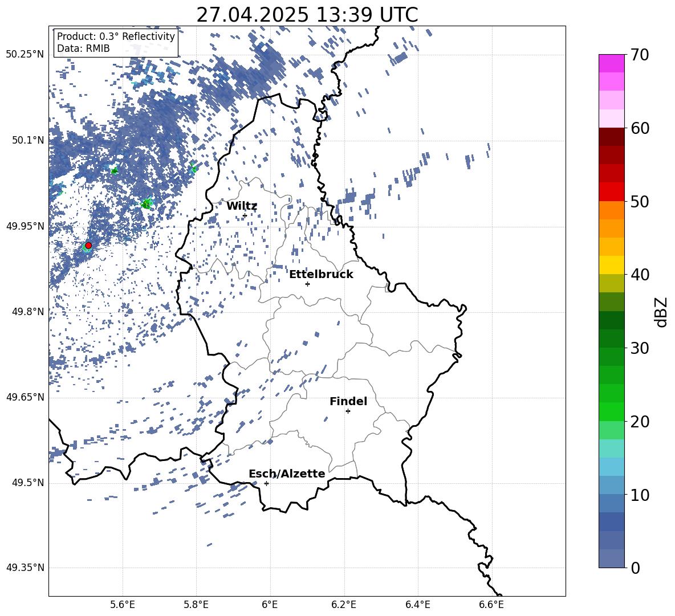Click the cyan colorbar segment near 15
The height and width of the screenshot is (616, 675).
click(611, 448)
